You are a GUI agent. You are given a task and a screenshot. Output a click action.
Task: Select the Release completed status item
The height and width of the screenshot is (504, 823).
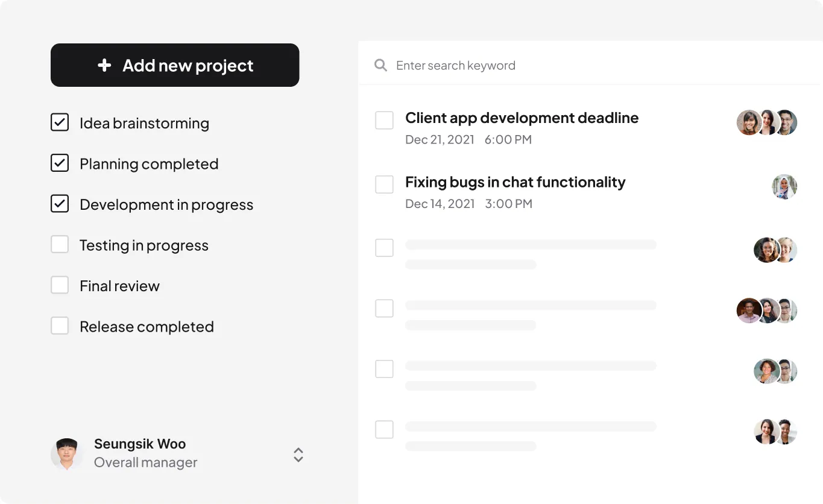tap(147, 326)
